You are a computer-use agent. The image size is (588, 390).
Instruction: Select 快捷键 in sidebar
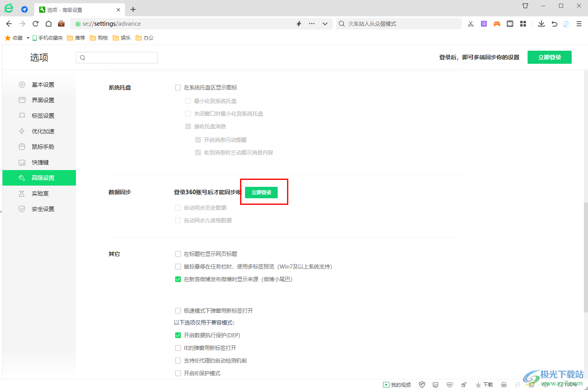(x=39, y=162)
